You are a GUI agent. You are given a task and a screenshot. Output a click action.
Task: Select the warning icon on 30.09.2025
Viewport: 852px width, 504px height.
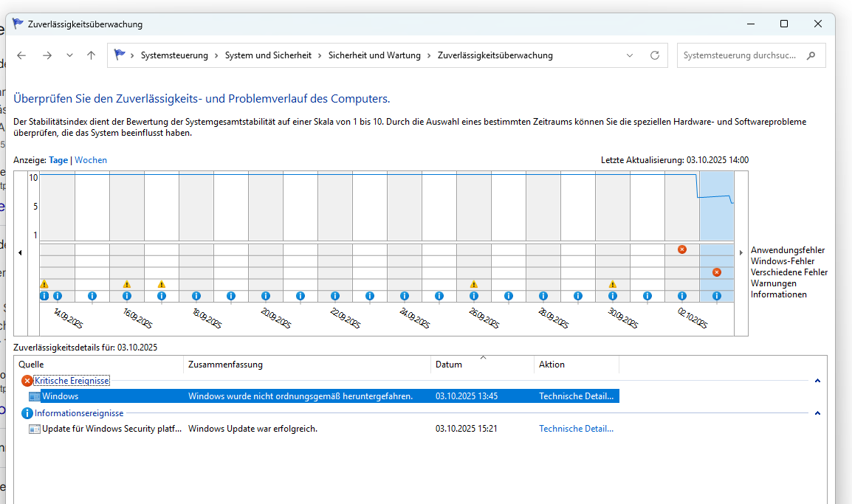(x=612, y=284)
